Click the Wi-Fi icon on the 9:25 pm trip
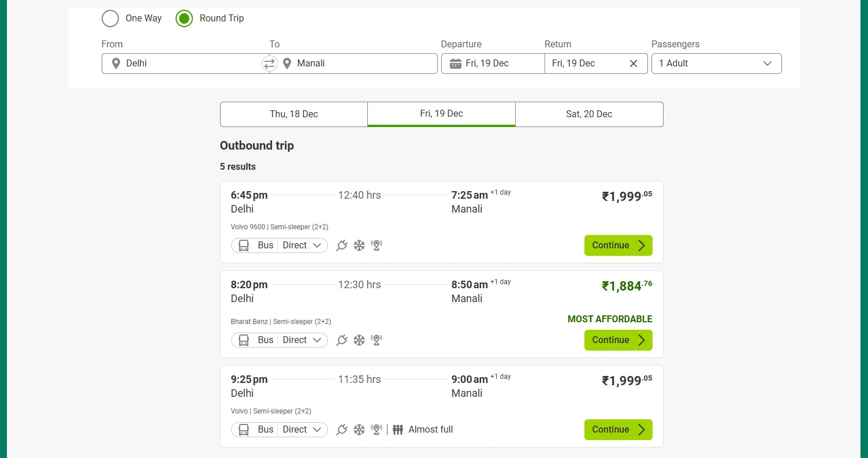Screen dimensions: 868x458 coord(377,430)
